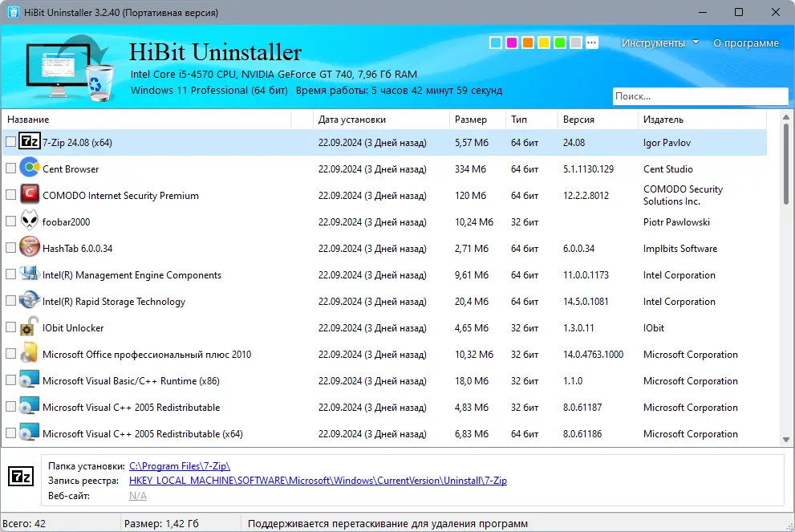Viewport: 795px width, 532px height.
Task: Click the foobar2000 alien icon
Action: click(x=29, y=221)
